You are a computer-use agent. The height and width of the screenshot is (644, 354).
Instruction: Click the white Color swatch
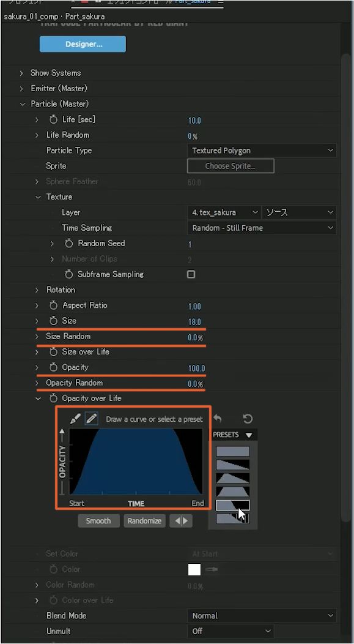[x=194, y=569]
